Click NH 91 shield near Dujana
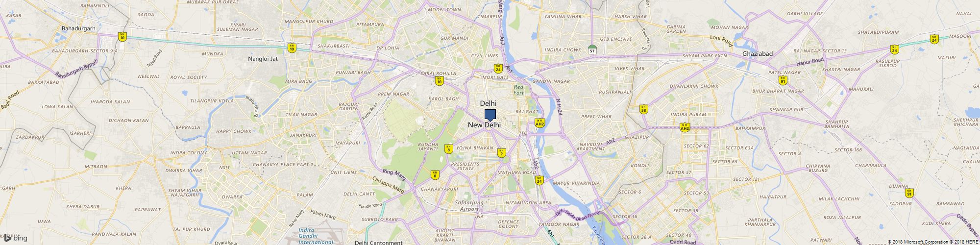 point(909,193)
